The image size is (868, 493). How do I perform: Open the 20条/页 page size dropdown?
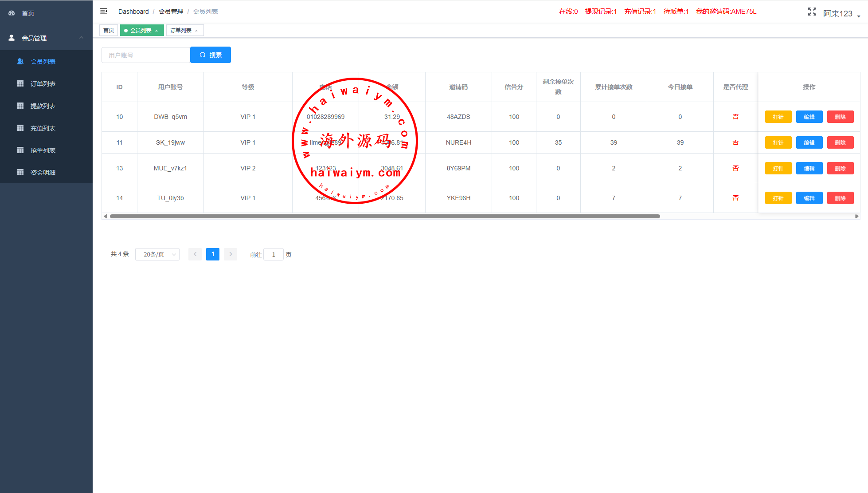pos(157,254)
